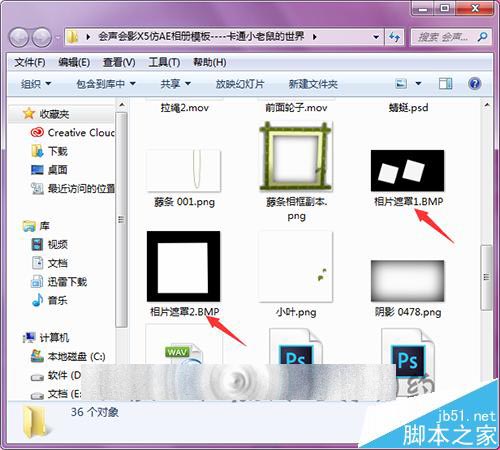Click the change view icon
This screenshot has height=450, width=500.
(x=401, y=83)
